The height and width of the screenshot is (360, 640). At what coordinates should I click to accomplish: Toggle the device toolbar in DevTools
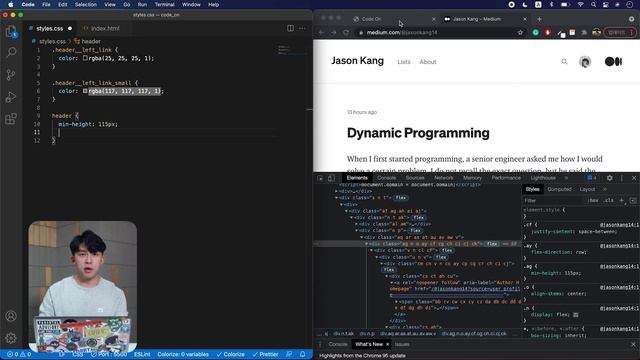tap(331, 178)
